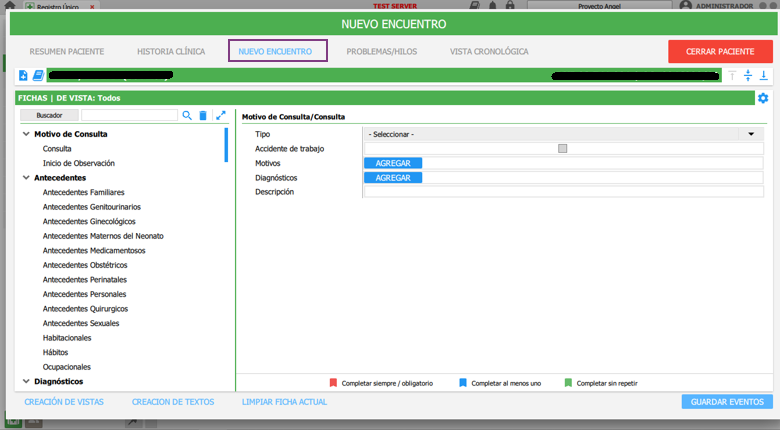Open Antecedentes Medicamentosos ficha
Screen dimensions: 780x430
point(94,250)
